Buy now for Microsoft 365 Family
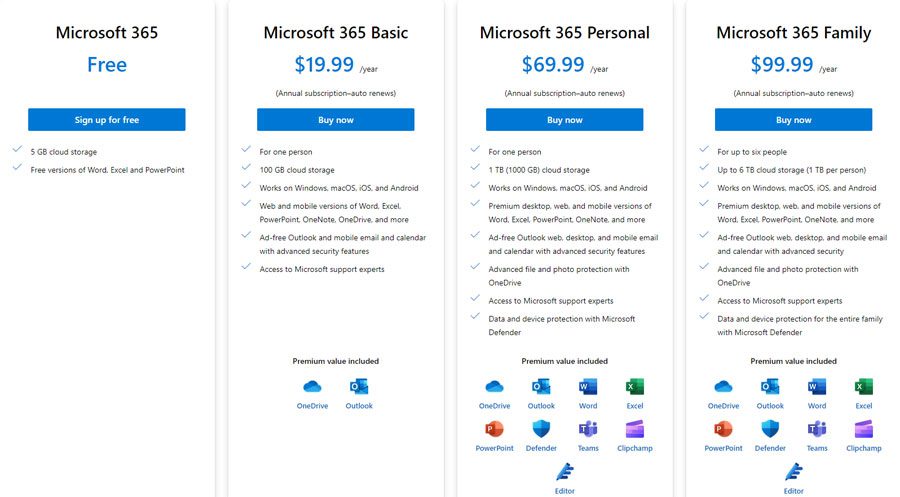This screenshot has height=497, width=900. (x=794, y=119)
